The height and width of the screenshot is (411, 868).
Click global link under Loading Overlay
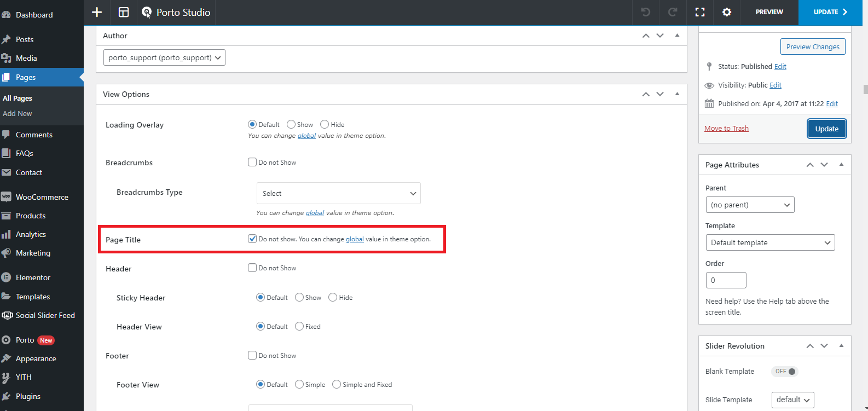pos(306,136)
